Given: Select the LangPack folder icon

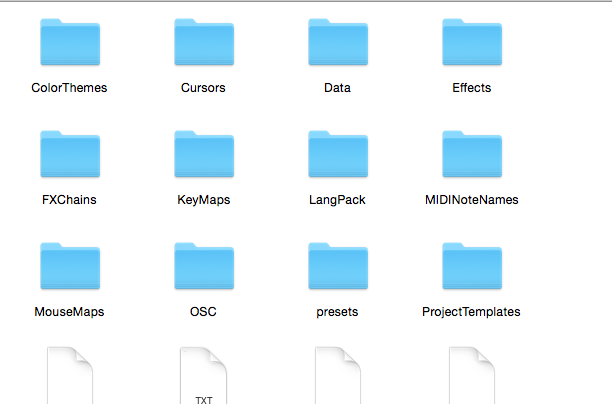Looking at the screenshot, I should coord(338,154).
